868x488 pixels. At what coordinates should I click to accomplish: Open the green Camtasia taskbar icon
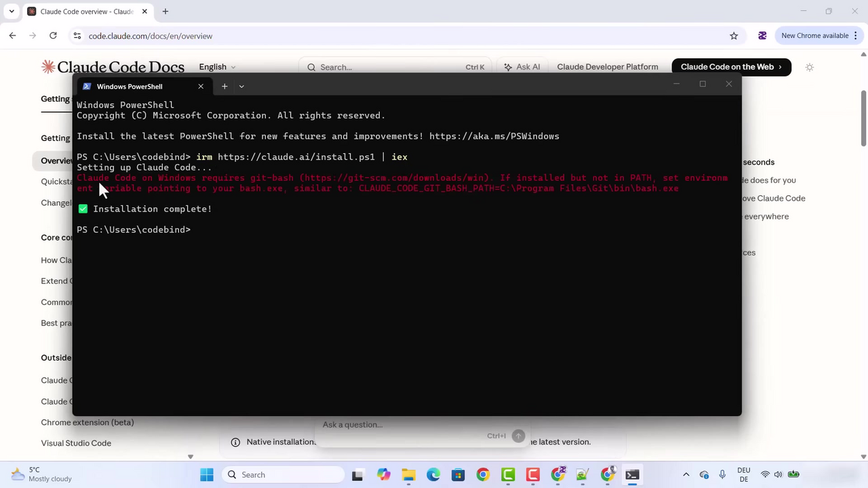point(508,475)
